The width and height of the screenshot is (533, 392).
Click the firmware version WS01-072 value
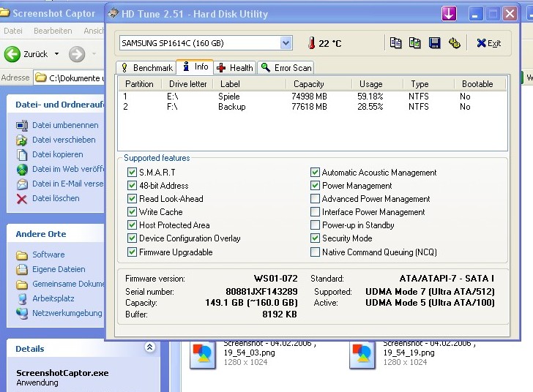tap(275, 279)
